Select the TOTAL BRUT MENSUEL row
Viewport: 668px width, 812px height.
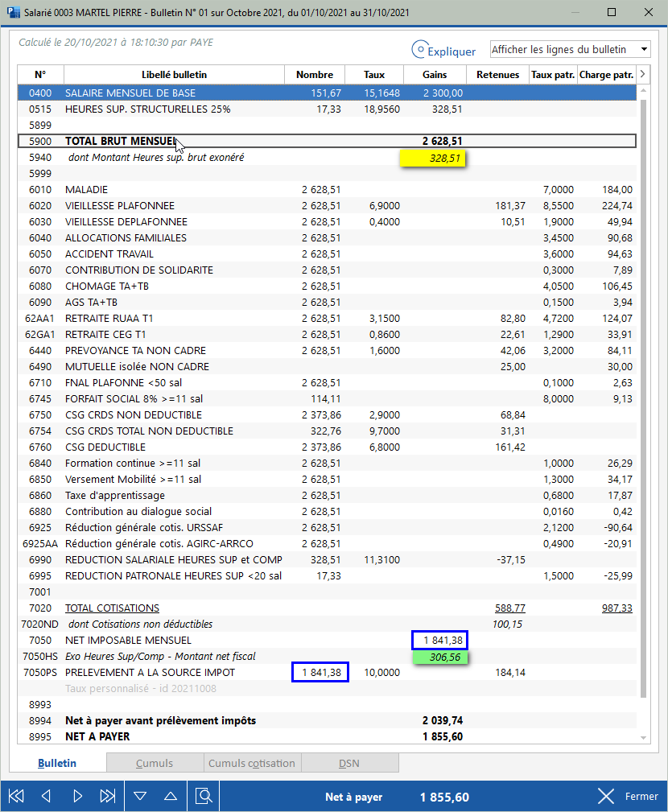click(x=327, y=142)
